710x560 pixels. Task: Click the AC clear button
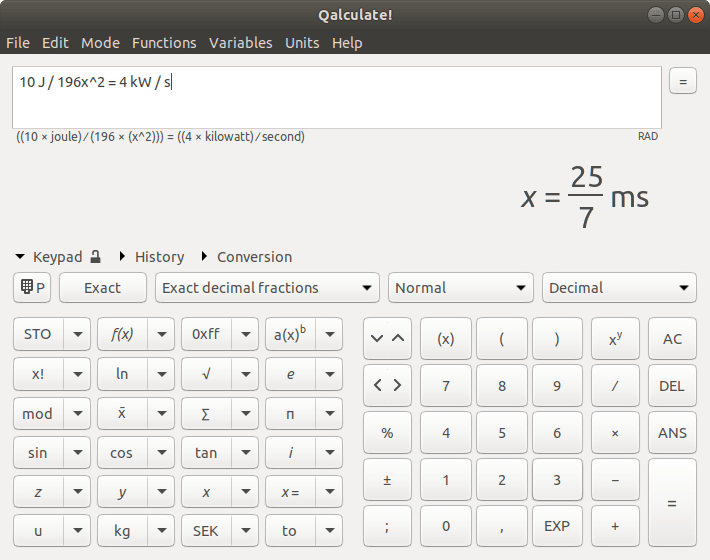(672, 338)
